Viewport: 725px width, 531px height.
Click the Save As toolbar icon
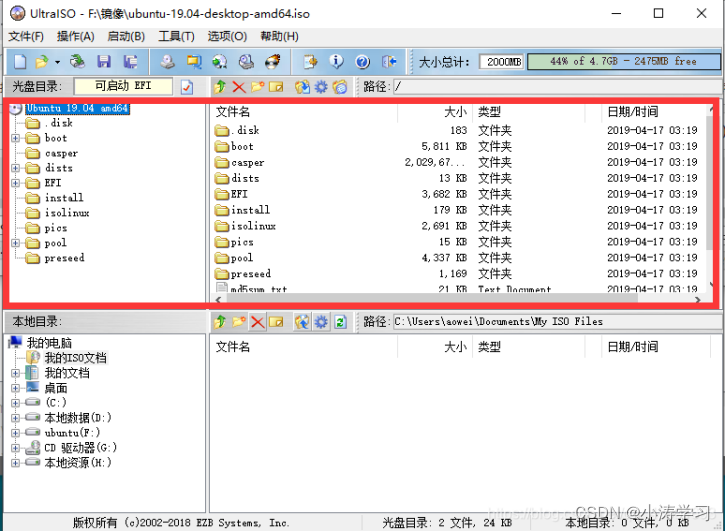(x=130, y=62)
